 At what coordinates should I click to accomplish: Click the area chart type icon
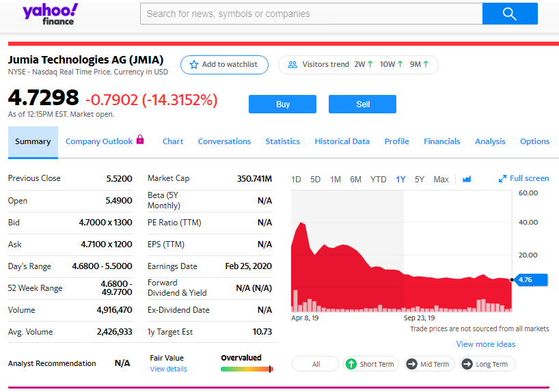coord(467,179)
